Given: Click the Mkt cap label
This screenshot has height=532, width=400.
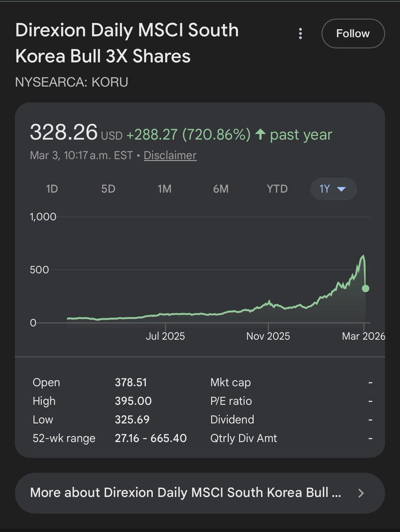Looking at the screenshot, I should point(230,383).
